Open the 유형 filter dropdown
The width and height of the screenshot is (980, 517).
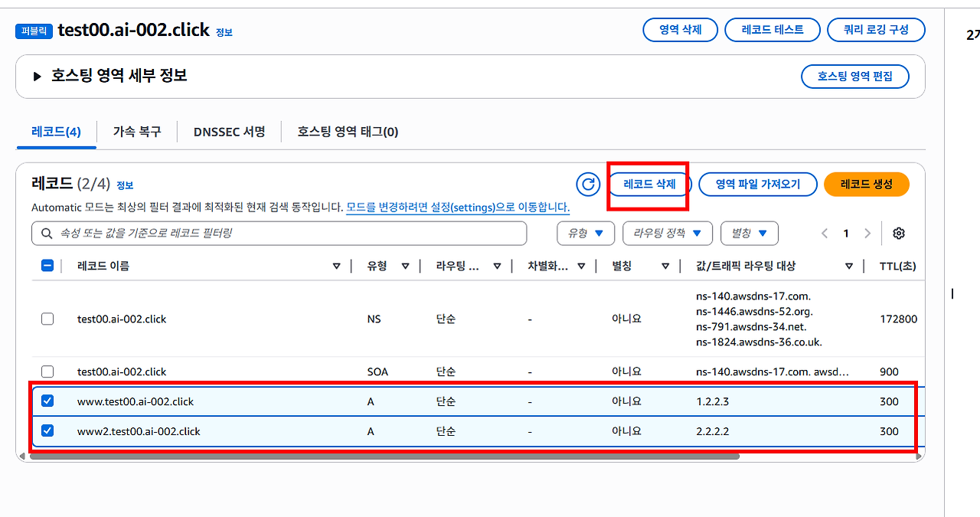[586, 233]
